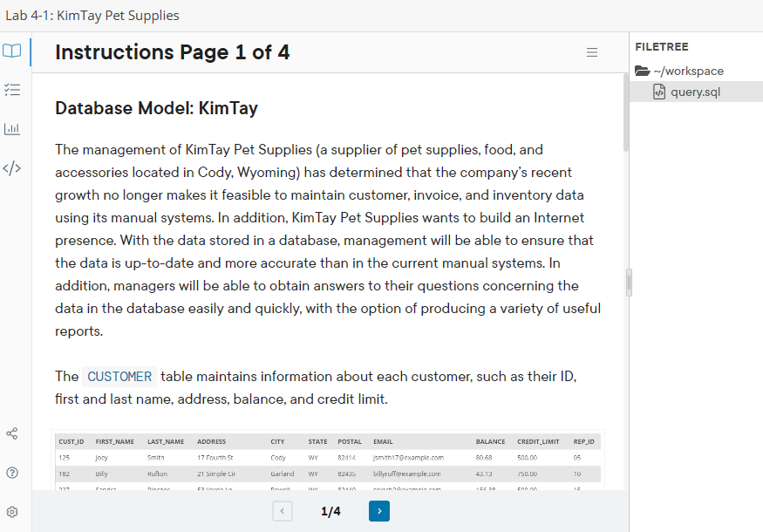Image resolution: width=763 pixels, height=532 pixels.
Task: Click the query.sql file icon
Action: (659, 92)
